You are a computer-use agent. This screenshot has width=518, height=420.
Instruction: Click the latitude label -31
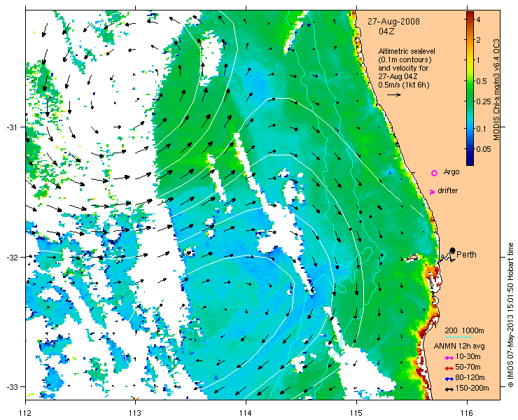pos(12,127)
